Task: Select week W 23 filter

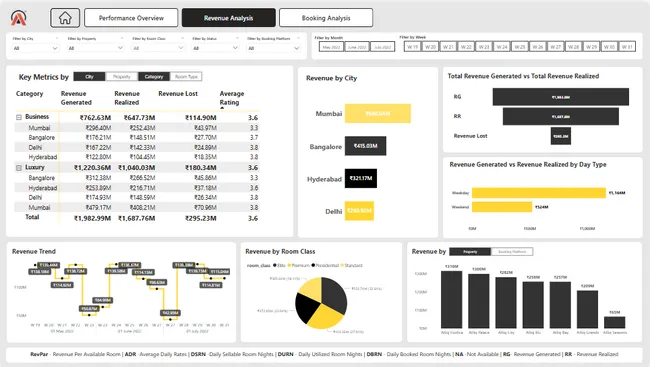Action: (484, 47)
